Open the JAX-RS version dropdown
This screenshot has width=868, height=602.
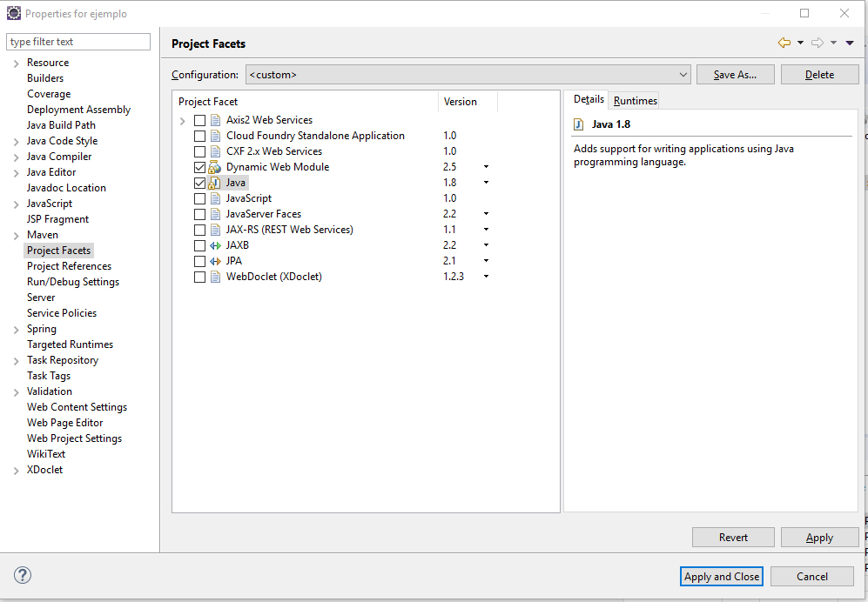(x=486, y=229)
